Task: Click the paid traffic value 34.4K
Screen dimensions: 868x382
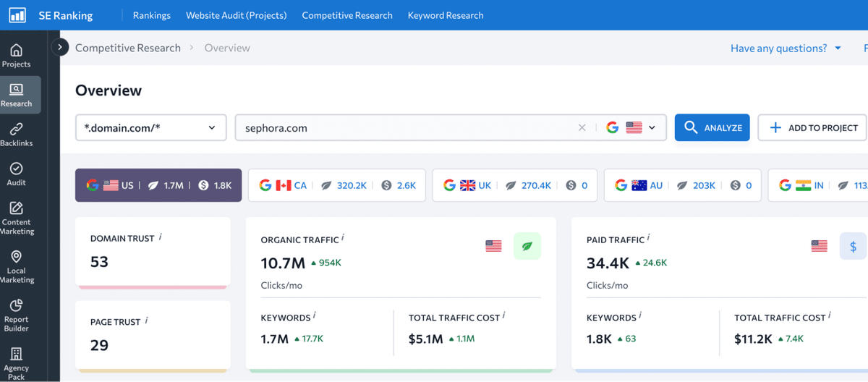Action: click(x=609, y=263)
